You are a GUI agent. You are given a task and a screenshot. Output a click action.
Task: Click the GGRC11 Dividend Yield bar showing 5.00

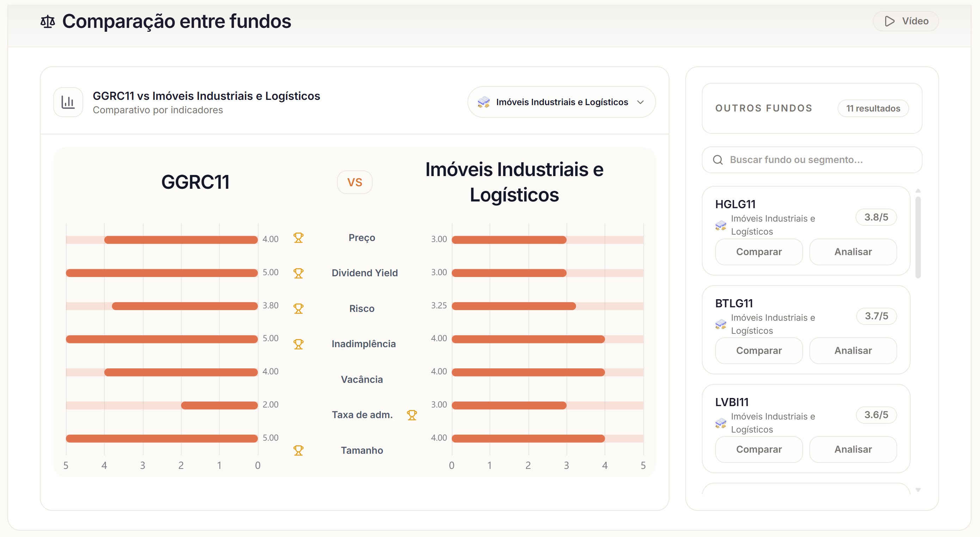(x=162, y=273)
